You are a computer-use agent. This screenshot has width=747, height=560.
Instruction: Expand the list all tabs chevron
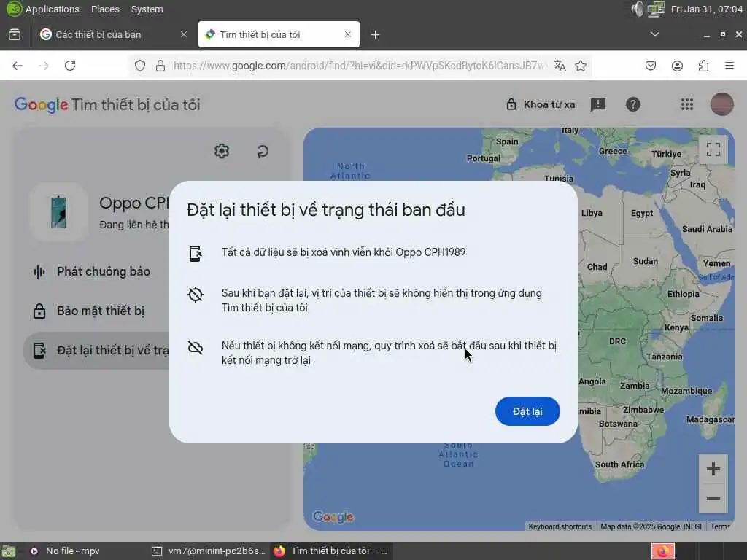(655, 34)
